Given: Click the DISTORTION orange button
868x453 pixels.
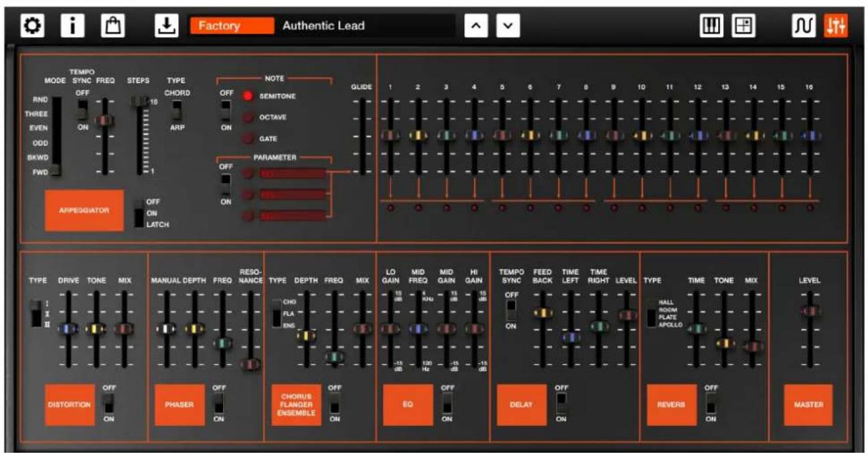Looking at the screenshot, I should click(x=70, y=405).
